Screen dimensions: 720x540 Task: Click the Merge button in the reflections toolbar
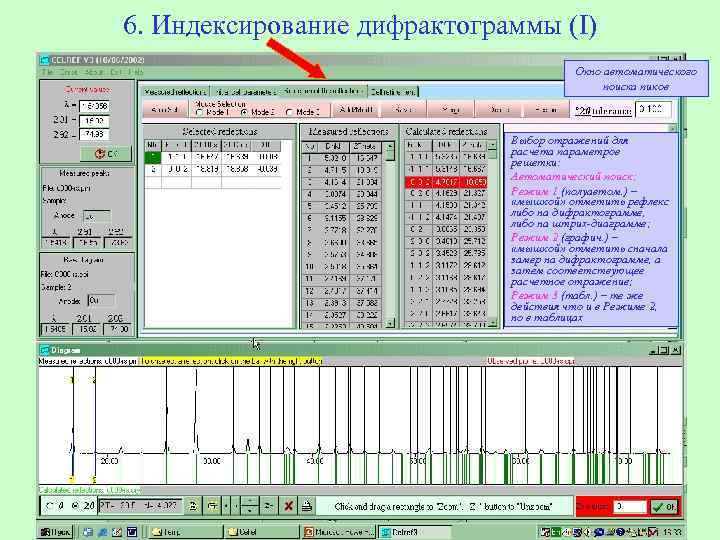pos(451,110)
